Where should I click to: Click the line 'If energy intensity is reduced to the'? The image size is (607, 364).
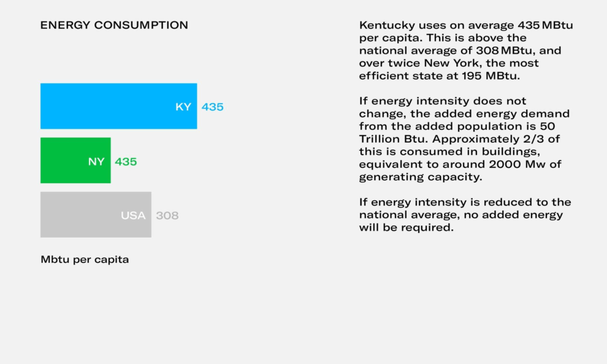pos(465,202)
